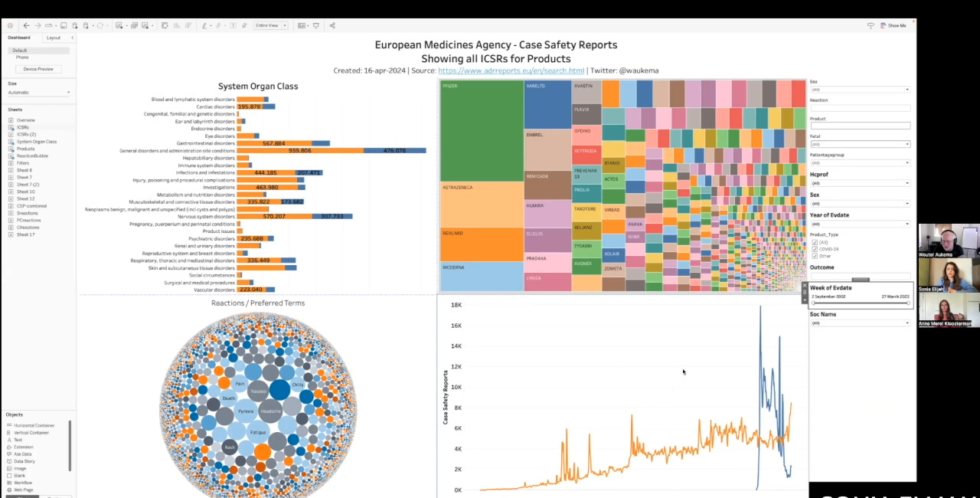
Task: Click the Nervous system disorders bar
Action: click(295, 217)
